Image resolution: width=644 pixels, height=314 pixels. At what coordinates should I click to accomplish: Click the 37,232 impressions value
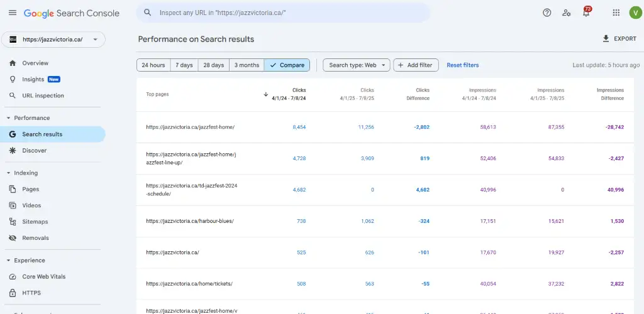[x=556, y=284]
